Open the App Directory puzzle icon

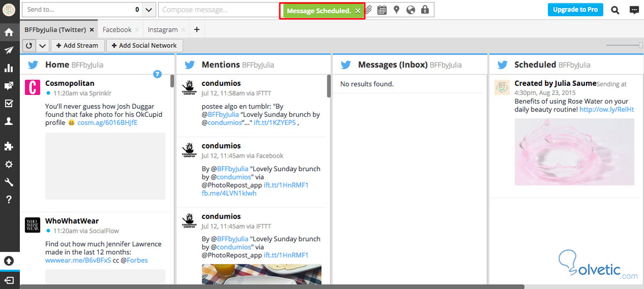9,146
